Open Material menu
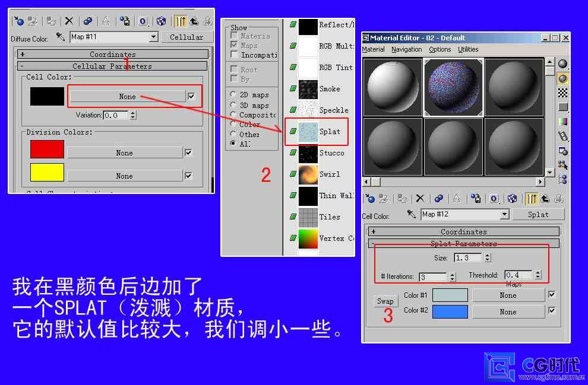This screenshot has width=588, height=385. click(373, 49)
